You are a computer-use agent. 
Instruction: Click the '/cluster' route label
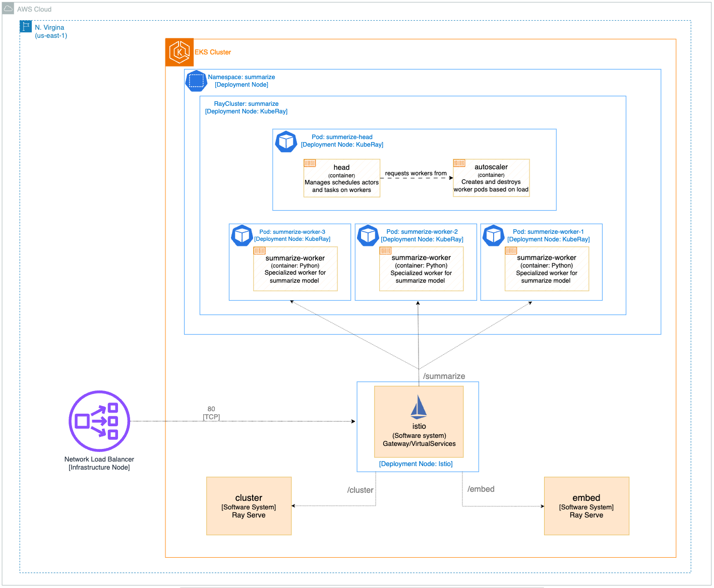[x=361, y=490]
